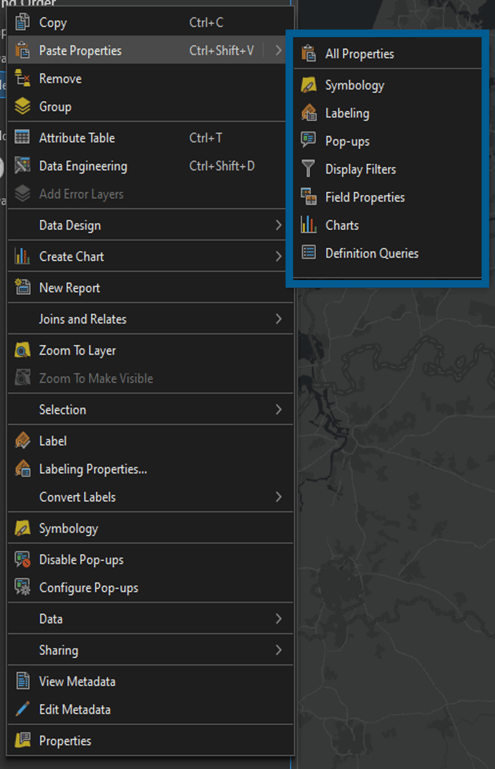Click the Labeling icon in Paste submenu
The width and height of the screenshot is (495, 769).
click(x=309, y=113)
